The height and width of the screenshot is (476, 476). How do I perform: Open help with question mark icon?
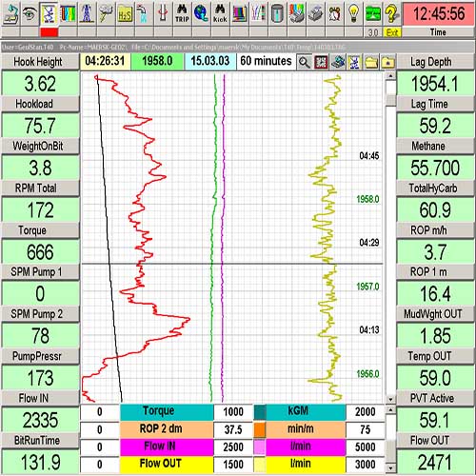pyautogui.click(x=392, y=14)
